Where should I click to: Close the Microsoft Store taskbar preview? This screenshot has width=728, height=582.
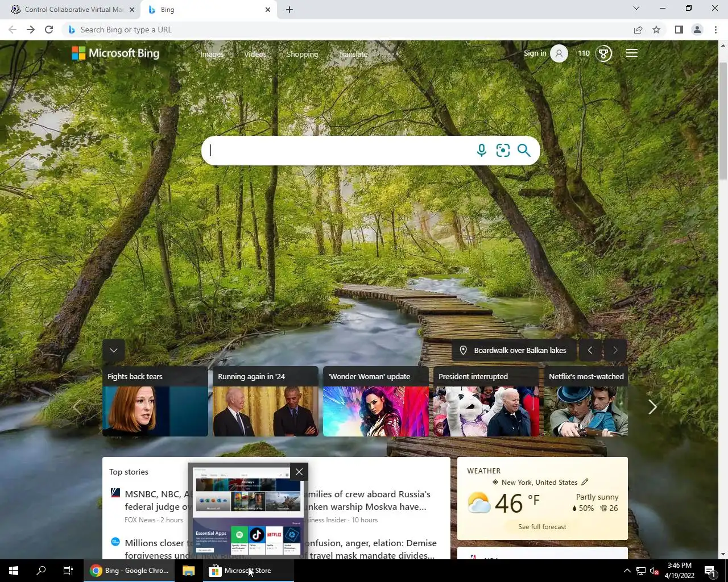299,472
